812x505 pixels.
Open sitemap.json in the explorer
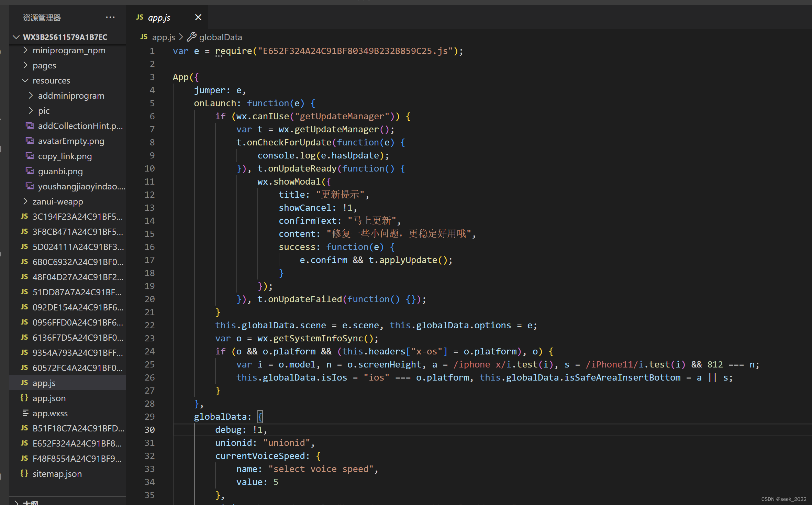pyautogui.click(x=68, y=474)
